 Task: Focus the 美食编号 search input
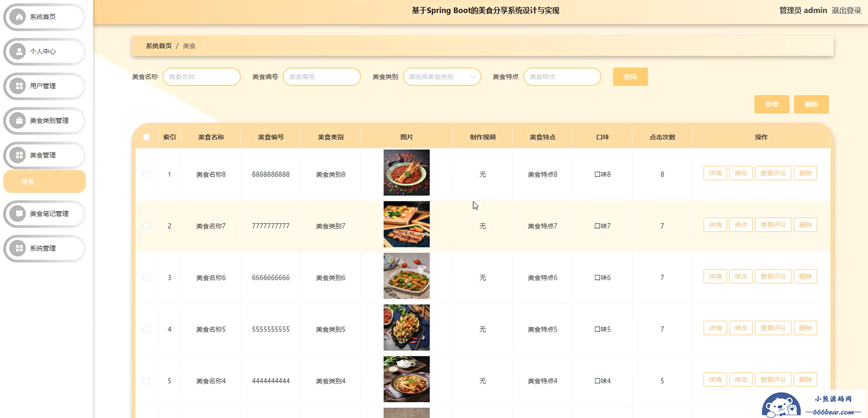[x=322, y=77]
